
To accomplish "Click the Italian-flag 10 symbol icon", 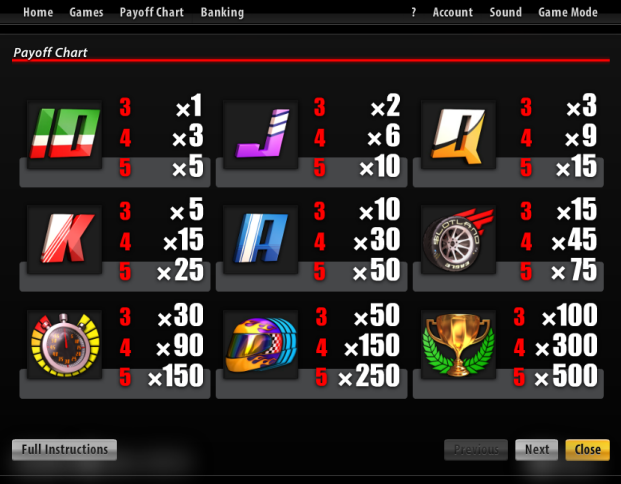I will pyautogui.click(x=65, y=134).
